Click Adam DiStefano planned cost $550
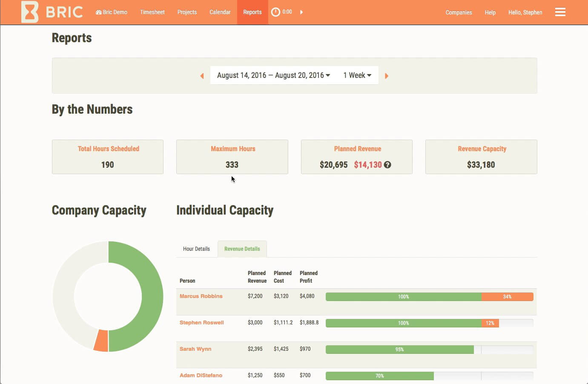The image size is (588, 384). [279, 375]
